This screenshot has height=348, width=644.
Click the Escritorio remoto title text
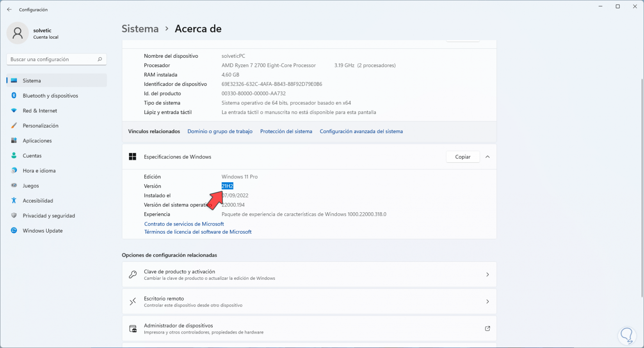tap(164, 298)
